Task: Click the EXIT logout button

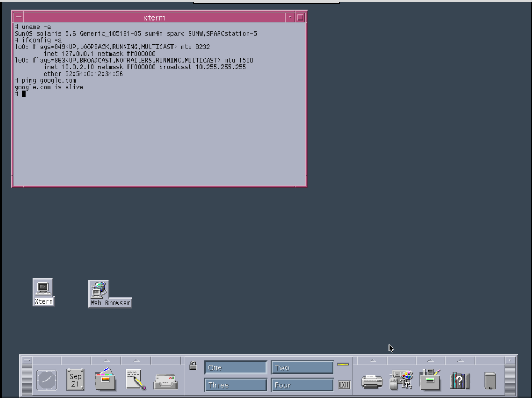Action: tap(344, 385)
